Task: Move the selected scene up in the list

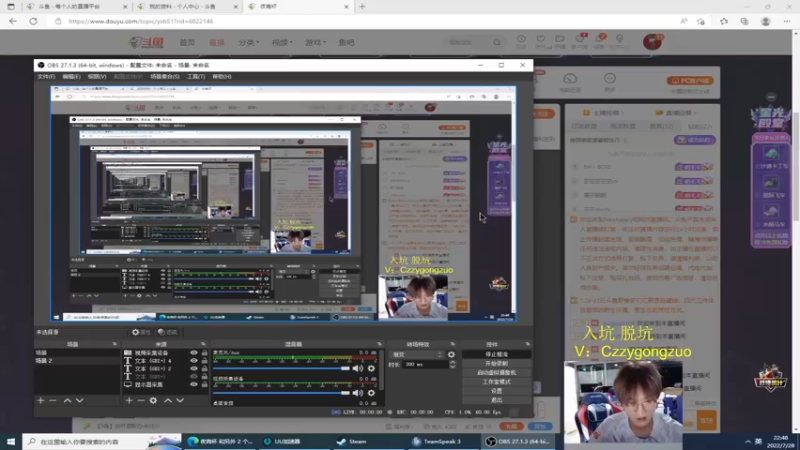Action: tap(67, 401)
